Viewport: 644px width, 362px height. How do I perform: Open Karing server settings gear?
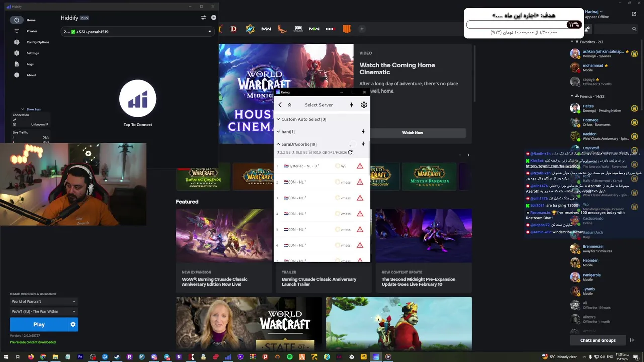click(x=364, y=105)
